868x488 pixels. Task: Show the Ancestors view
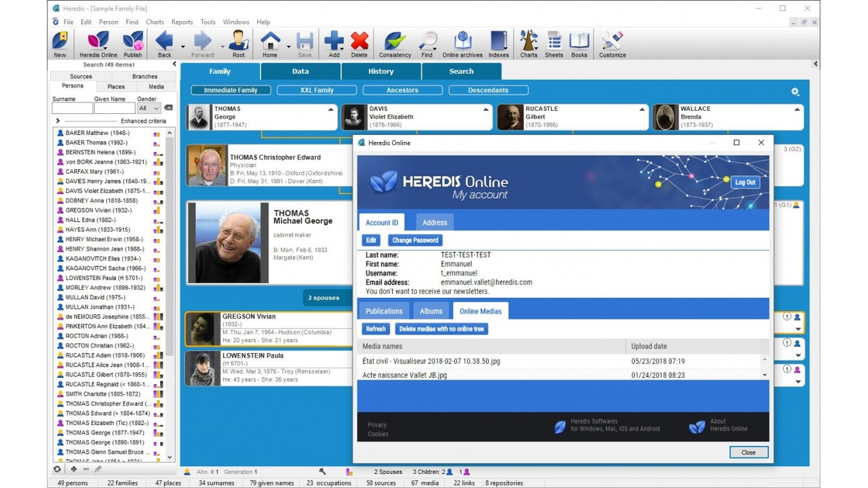click(x=403, y=90)
